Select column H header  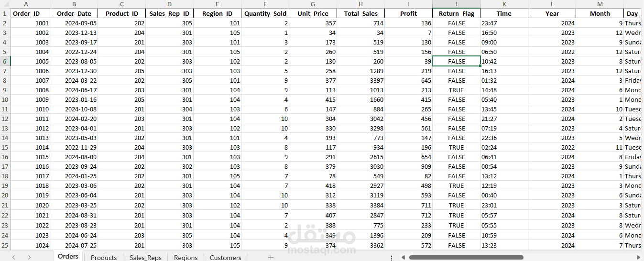pyautogui.click(x=361, y=4)
